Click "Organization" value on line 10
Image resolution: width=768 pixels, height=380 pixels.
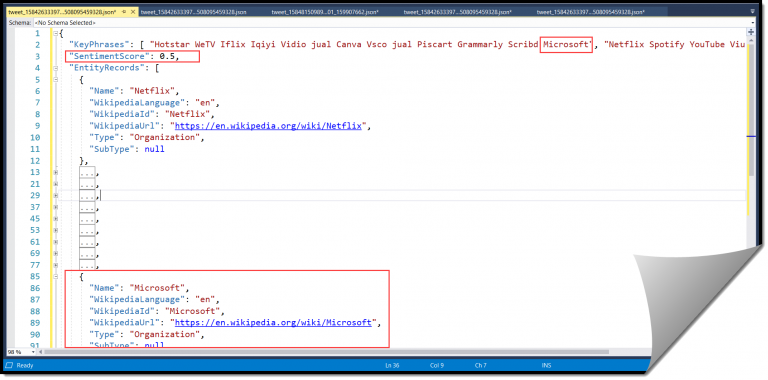click(165, 138)
